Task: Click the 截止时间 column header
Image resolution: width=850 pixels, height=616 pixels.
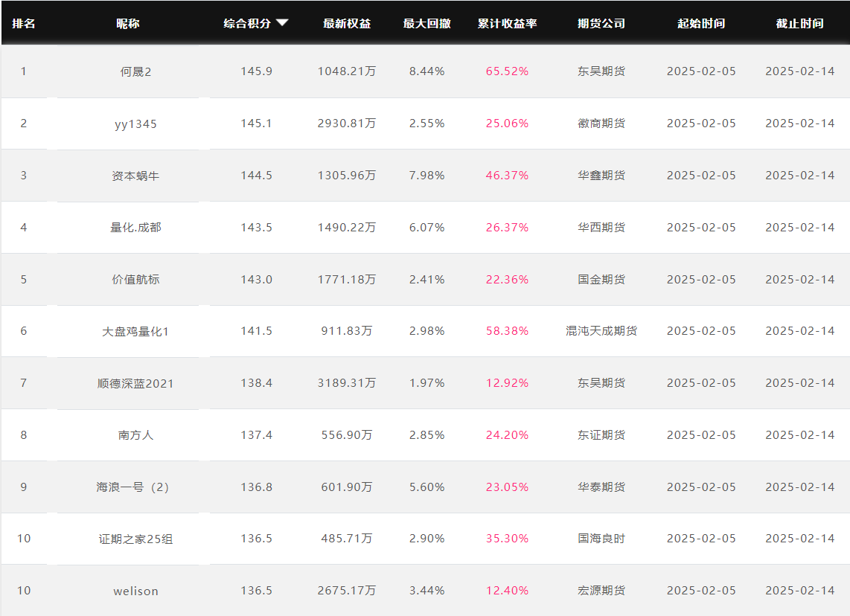Action: (x=799, y=23)
